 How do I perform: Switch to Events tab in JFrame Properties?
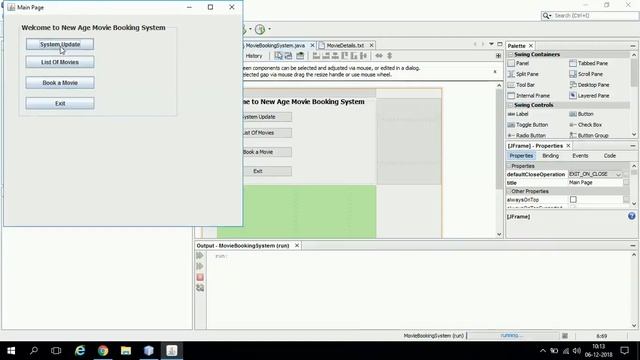point(580,156)
